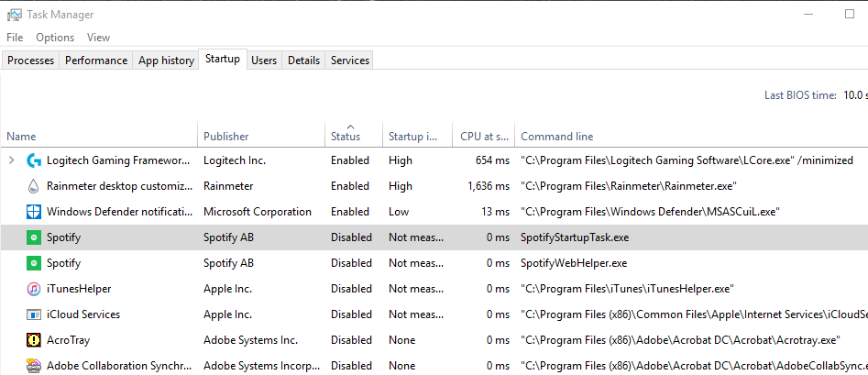Click the Low startup impact cell
The width and height of the screenshot is (868, 375).
pyautogui.click(x=399, y=212)
